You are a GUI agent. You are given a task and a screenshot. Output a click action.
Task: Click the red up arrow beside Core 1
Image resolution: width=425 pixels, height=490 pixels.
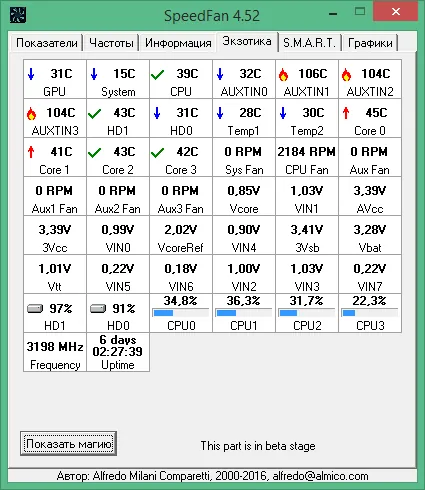[31, 152]
